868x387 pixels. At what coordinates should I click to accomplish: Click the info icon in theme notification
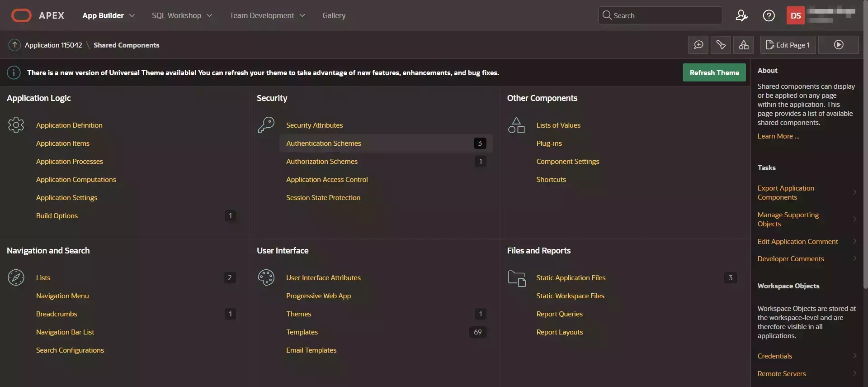[x=14, y=72]
